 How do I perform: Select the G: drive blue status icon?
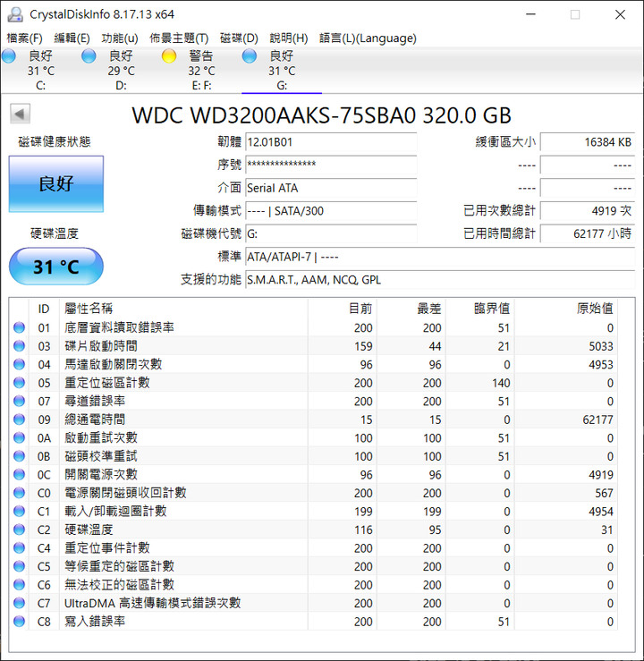(x=250, y=56)
